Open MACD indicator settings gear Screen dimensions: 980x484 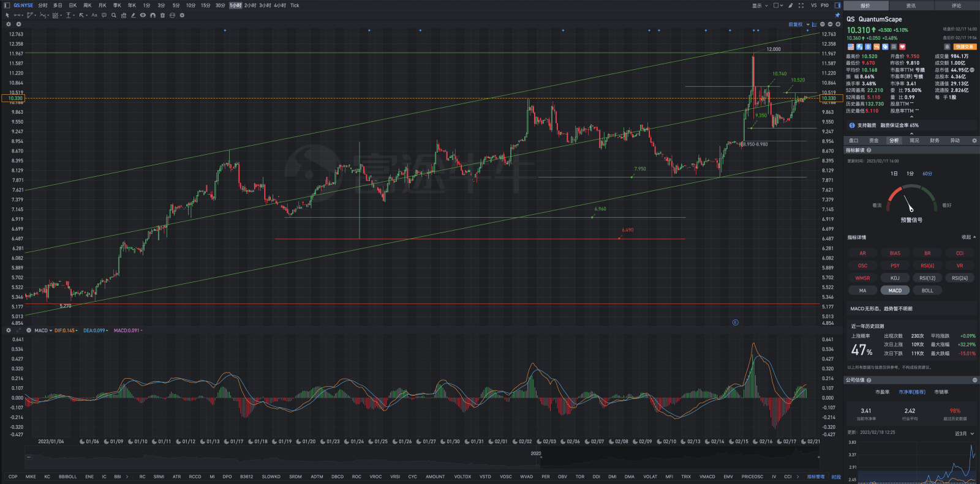(9, 330)
